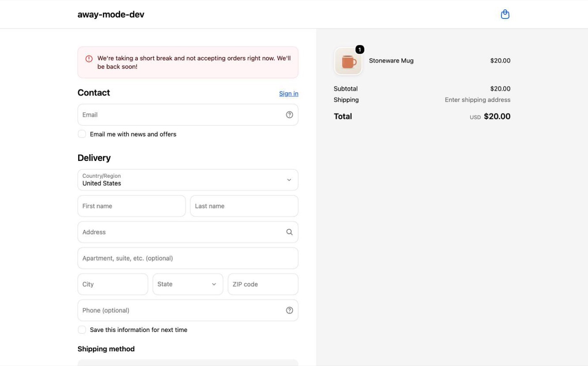Open the away-mode-dev store home link
This screenshot has height=366, width=588.
click(x=111, y=14)
